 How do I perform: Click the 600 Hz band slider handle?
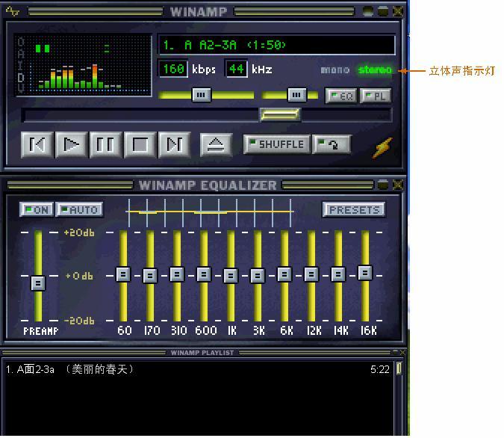coord(204,274)
